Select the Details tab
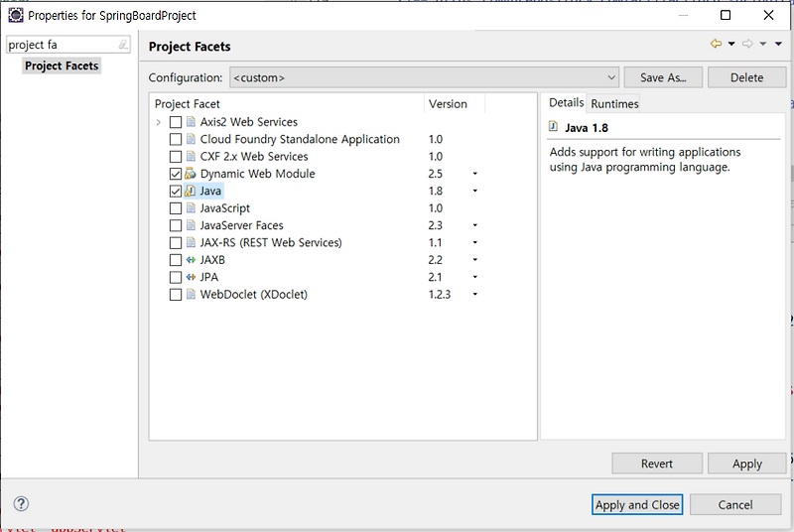 567,103
